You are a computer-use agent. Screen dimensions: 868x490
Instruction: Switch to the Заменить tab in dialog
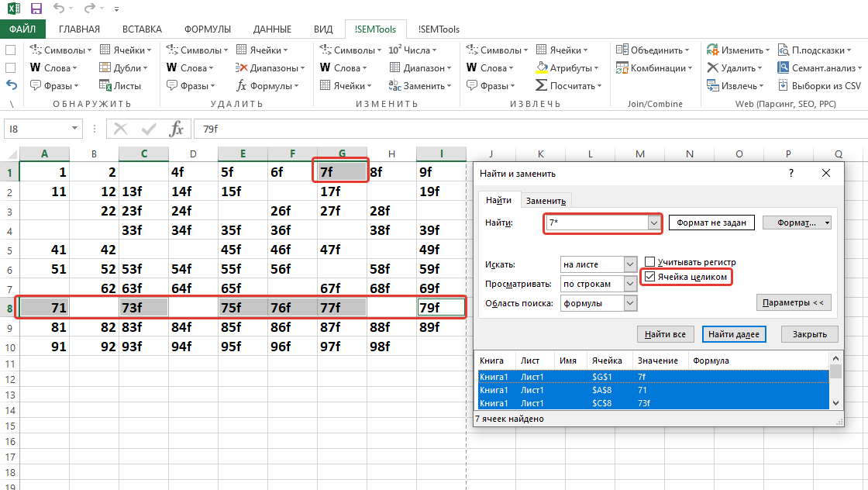coord(546,201)
